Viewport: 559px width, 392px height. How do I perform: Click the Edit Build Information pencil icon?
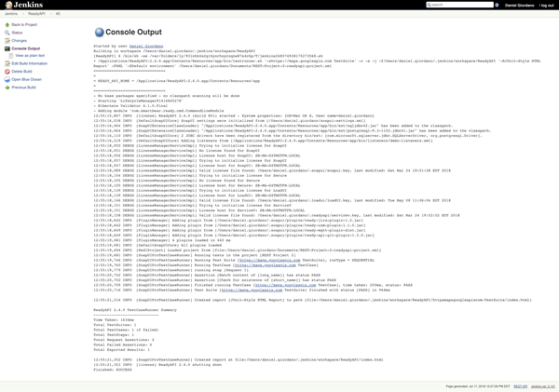7,63
